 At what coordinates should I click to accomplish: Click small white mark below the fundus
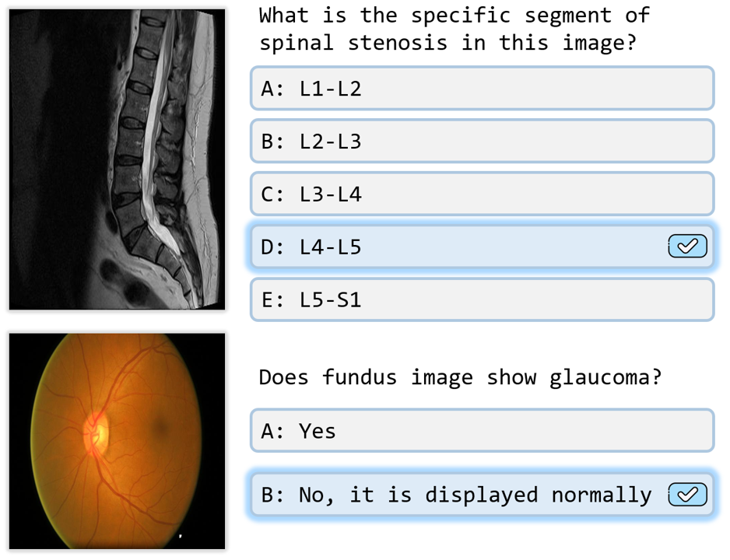click(x=181, y=536)
